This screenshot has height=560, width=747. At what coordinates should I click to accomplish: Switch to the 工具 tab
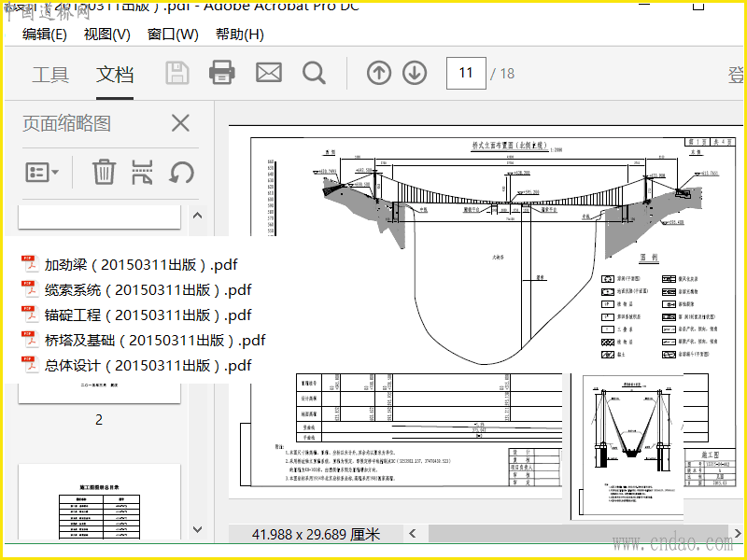[x=50, y=75]
